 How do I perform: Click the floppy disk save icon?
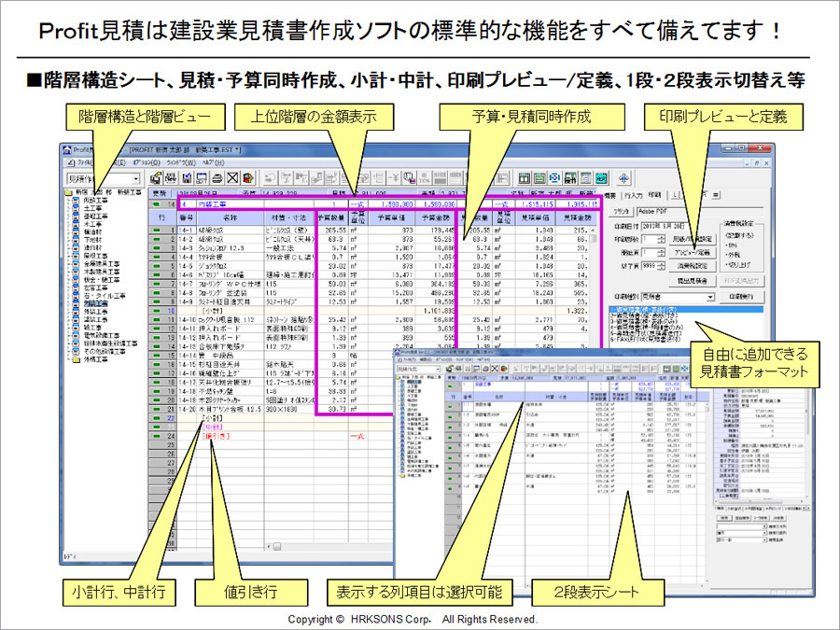coord(187,178)
